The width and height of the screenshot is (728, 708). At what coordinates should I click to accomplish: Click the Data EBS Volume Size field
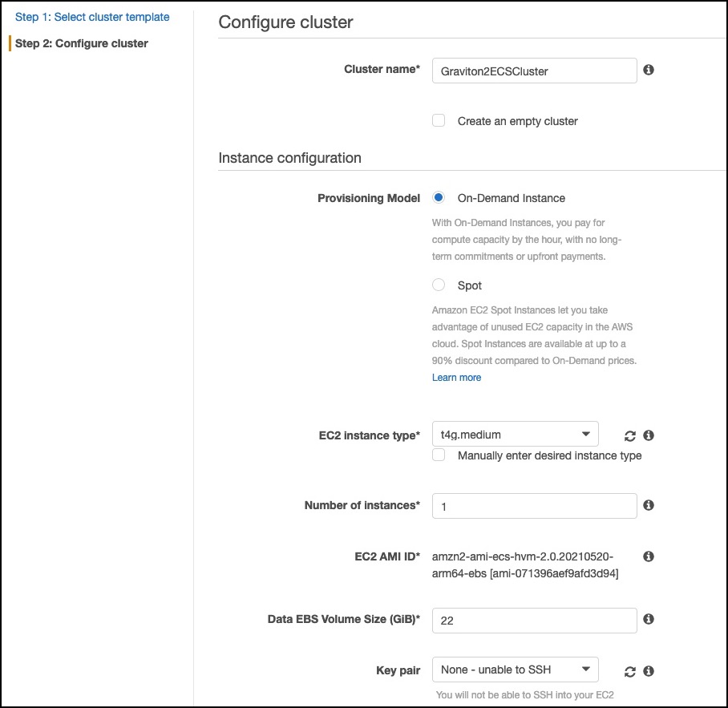coord(535,621)
